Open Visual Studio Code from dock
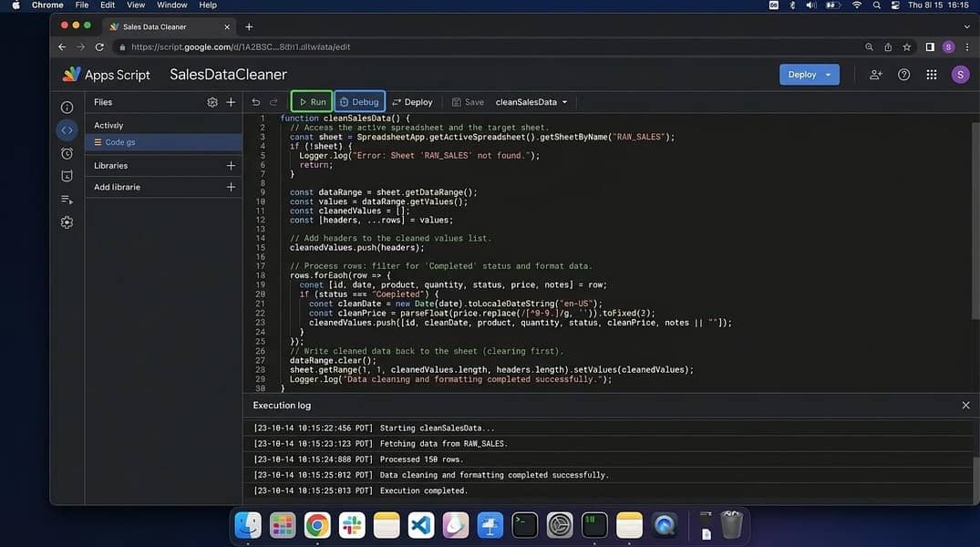The image size is (980, 547). (421, 524)
